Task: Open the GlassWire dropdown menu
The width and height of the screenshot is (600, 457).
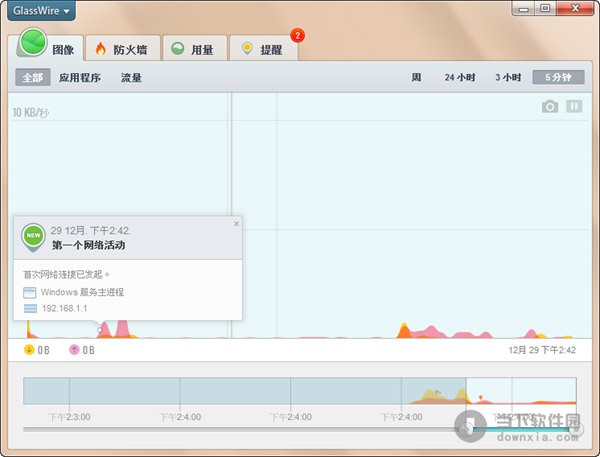Action: point(41,10)
